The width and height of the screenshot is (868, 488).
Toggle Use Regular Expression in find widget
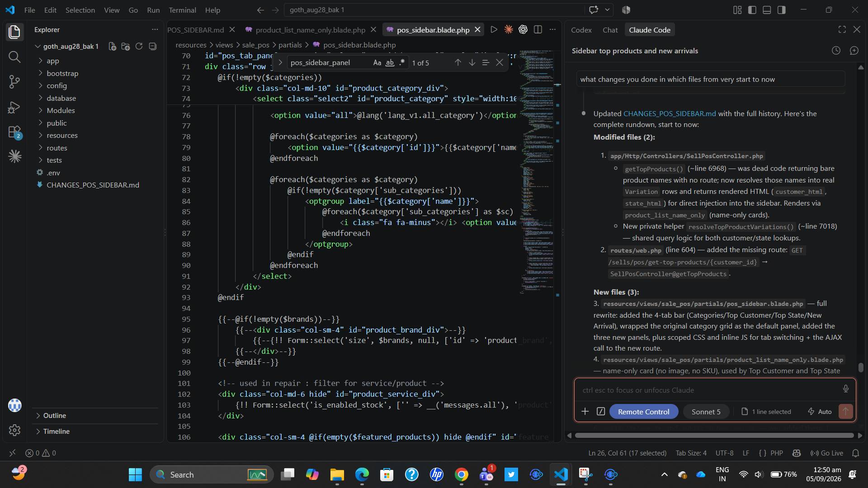click(x=402, y=63)
